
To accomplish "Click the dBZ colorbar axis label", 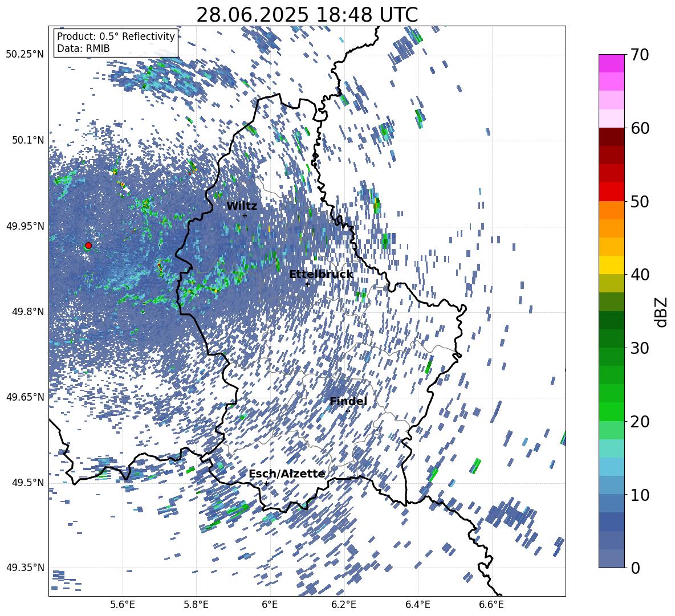I will pos(662,312).
